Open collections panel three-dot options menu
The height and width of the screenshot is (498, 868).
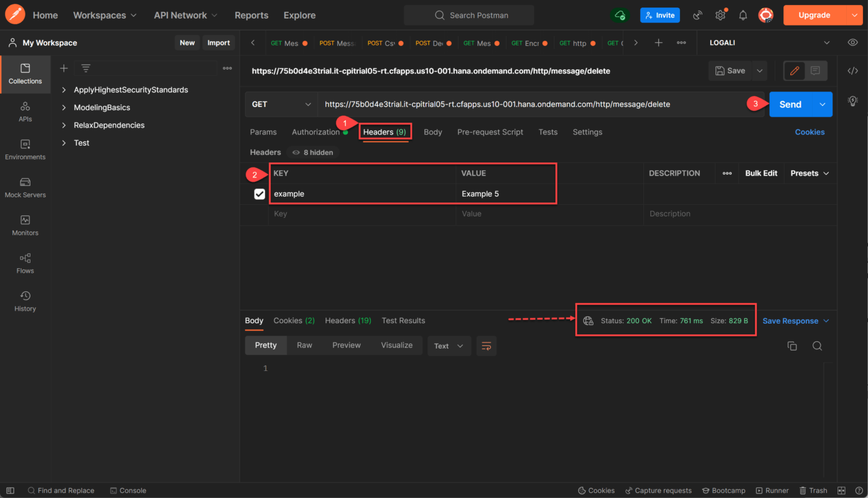[227, 68]
